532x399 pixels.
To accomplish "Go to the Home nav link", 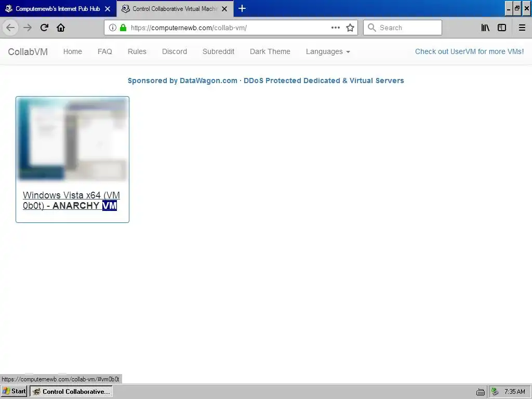I will (73, 51).
